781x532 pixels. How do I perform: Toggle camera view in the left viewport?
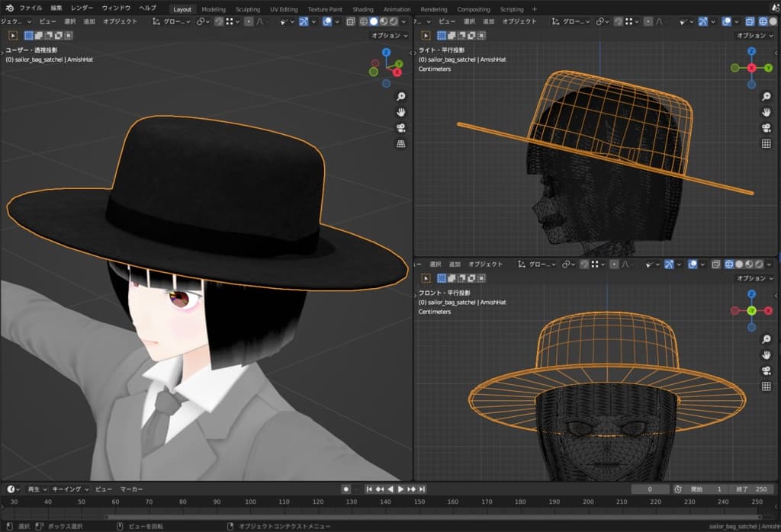(401, 128)
